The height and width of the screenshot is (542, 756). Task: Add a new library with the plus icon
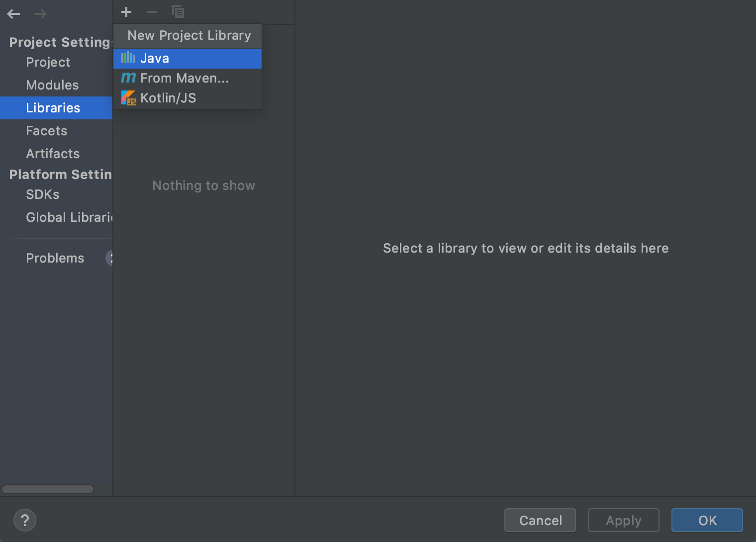click(x=126, y=11)
